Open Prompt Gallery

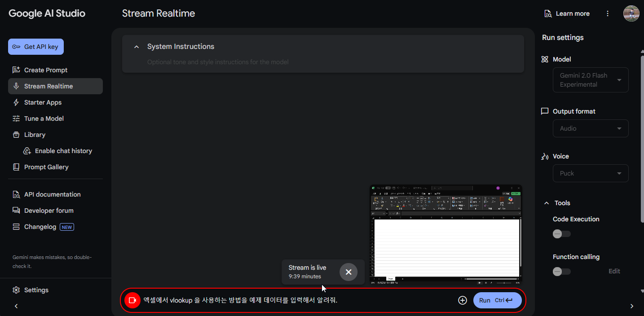click(46, 167)
